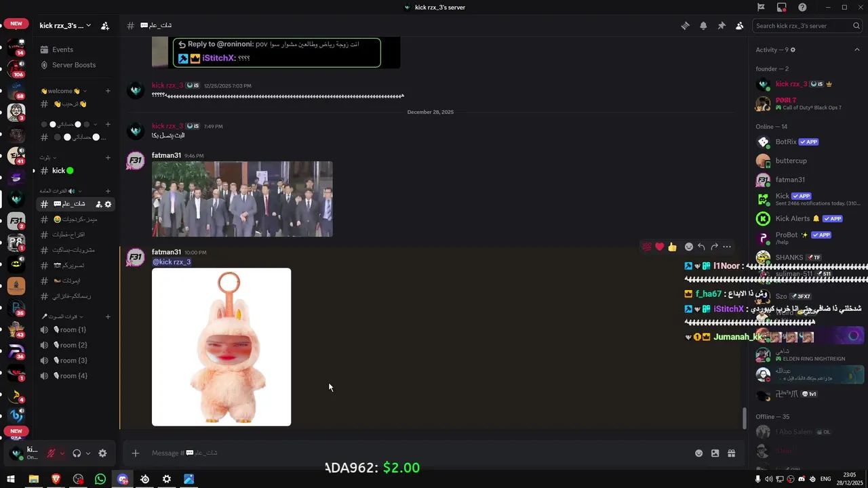React with thumbs up on hovered message

(672, 247)
